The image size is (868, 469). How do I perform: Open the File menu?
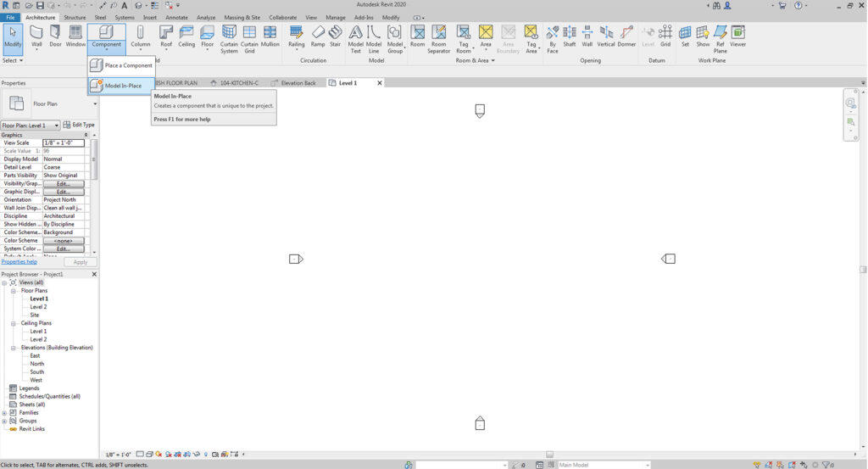[x=10, y=17]
